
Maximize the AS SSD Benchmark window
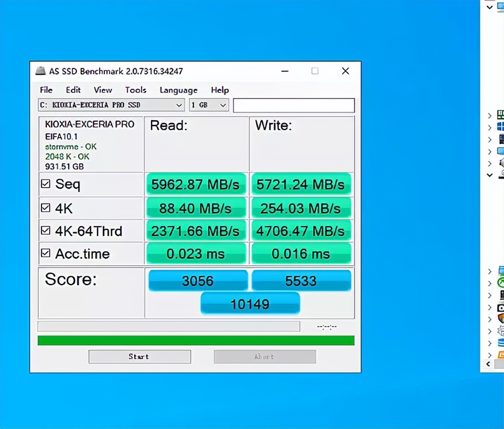(315, 71)
